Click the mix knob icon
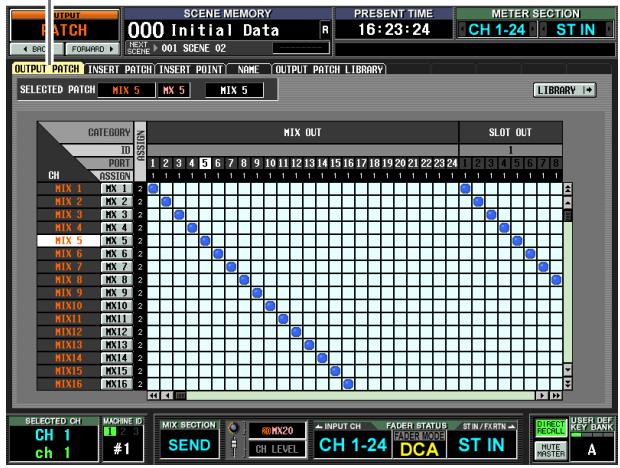620x468 pixels. [x=234, y=428]
